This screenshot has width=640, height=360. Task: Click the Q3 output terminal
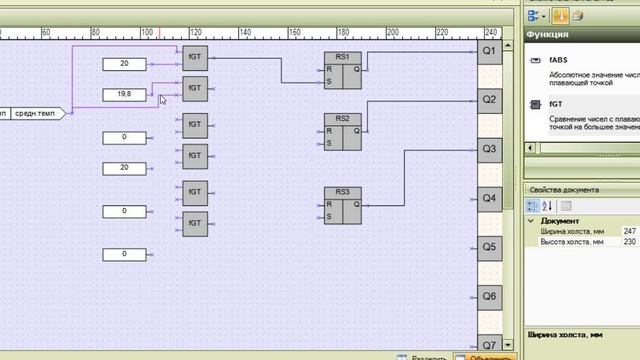tap(489, 150)
